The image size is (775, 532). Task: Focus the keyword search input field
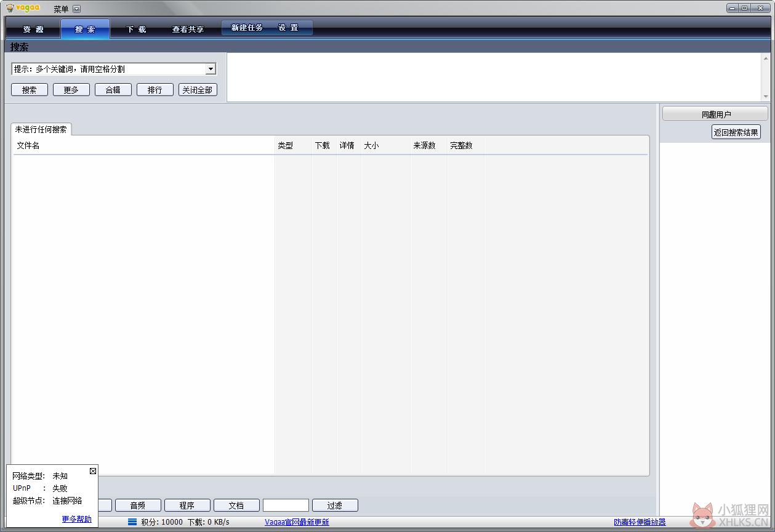(x=108, y=69)
